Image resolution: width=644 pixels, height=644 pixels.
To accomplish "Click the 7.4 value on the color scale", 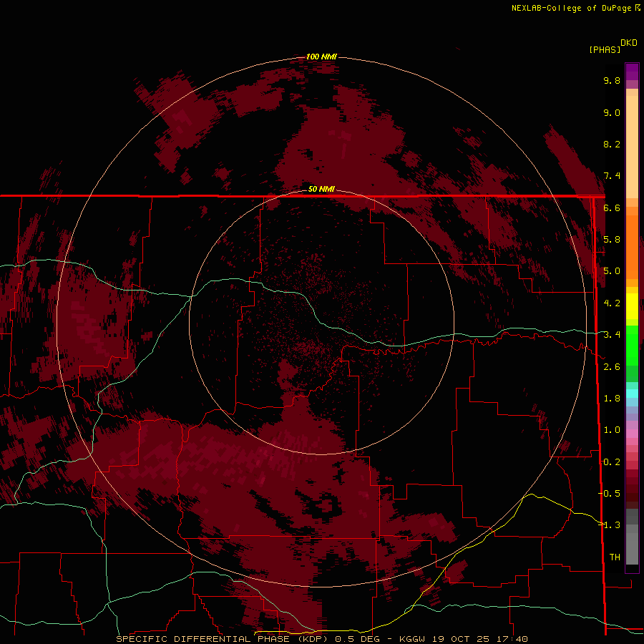I will coord(612,176).
